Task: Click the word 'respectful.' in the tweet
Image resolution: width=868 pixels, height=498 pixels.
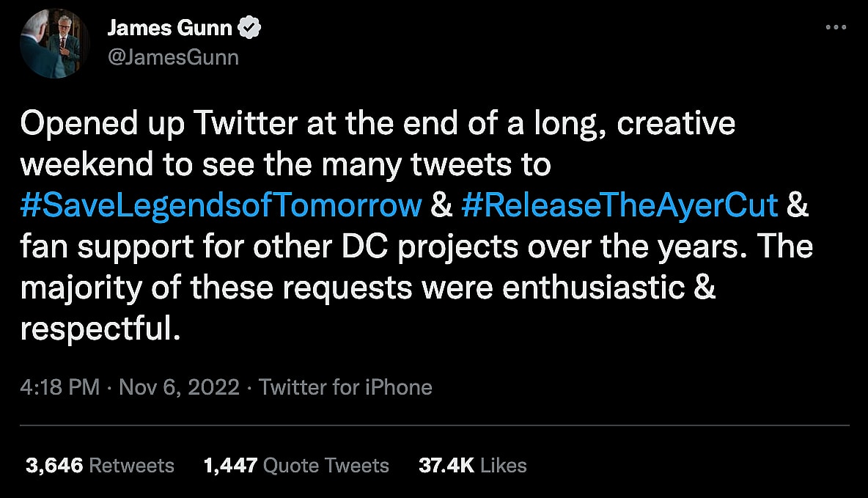Action: tap(100, 329)
